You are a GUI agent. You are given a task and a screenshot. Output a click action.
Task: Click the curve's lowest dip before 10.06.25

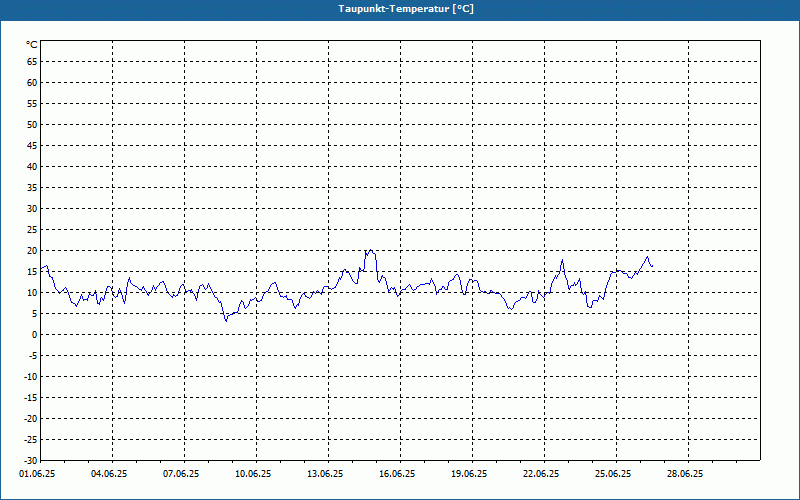coord(226,320)
